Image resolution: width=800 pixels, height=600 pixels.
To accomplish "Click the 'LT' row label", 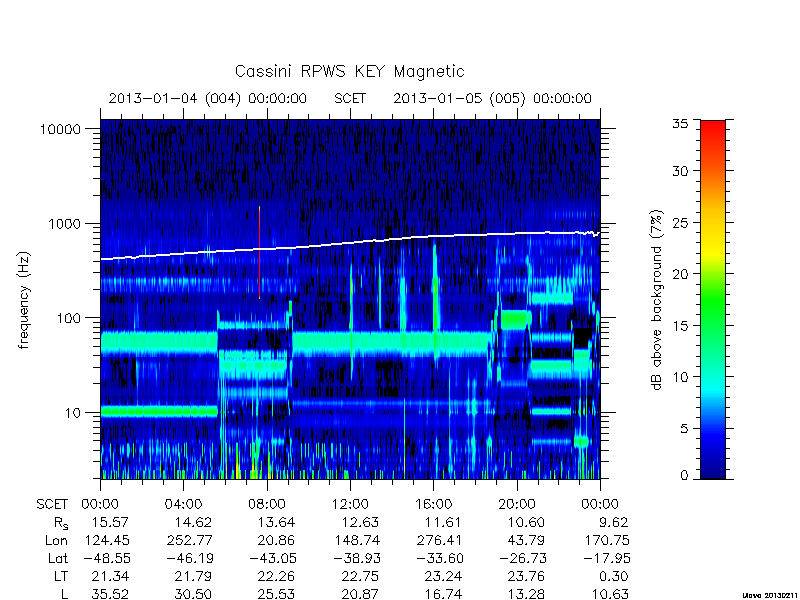I will 61,577.
